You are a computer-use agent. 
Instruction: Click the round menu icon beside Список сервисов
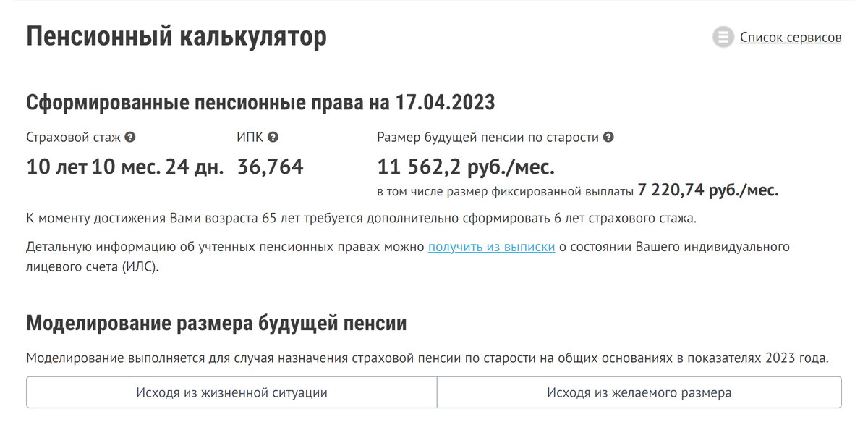(723, 37)
